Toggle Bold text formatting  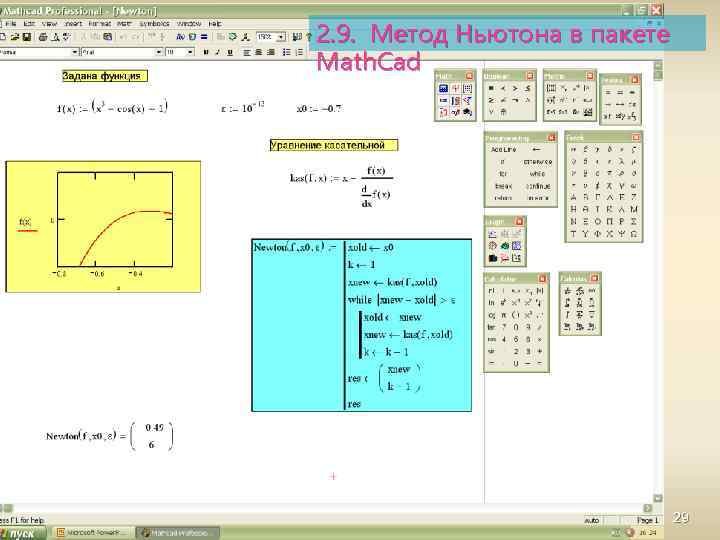point(206,52)
